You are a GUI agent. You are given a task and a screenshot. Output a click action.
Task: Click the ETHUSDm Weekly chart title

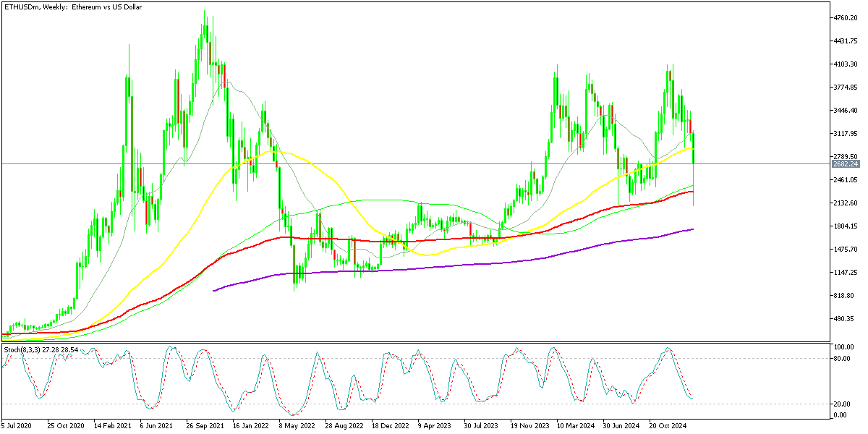point(75,7)
